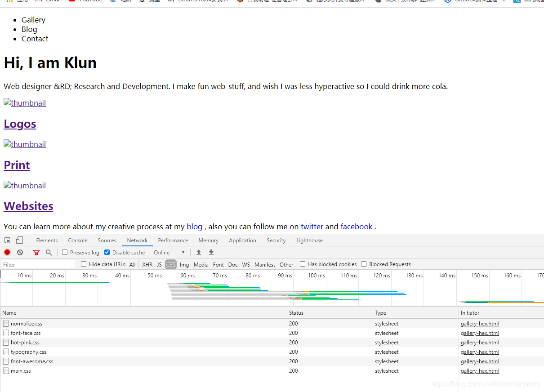Enable the Preserve log checkbox
The height and width of the screenshot is (392, 544).
pyautogui.click(x=65, y=252)
